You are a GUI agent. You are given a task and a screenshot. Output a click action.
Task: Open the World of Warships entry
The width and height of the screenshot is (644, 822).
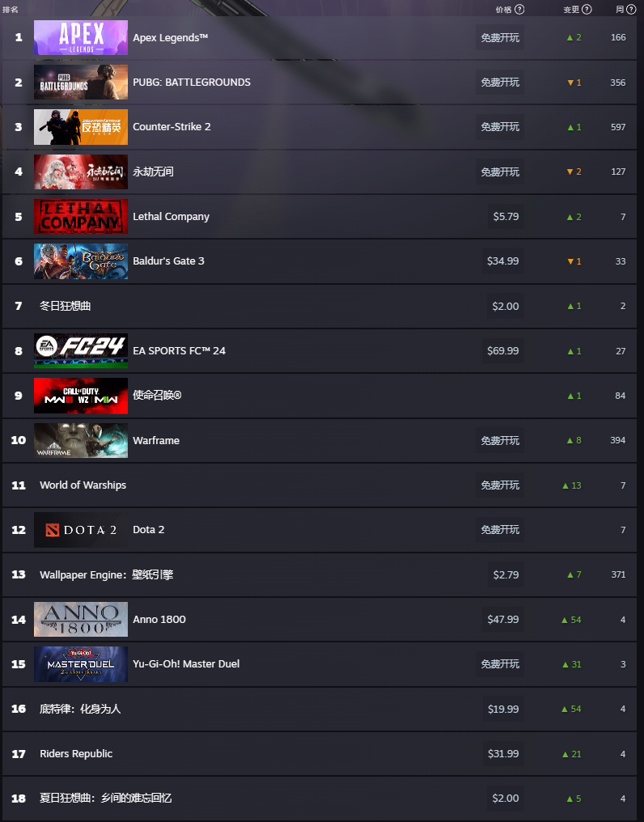tap(83, 485)
